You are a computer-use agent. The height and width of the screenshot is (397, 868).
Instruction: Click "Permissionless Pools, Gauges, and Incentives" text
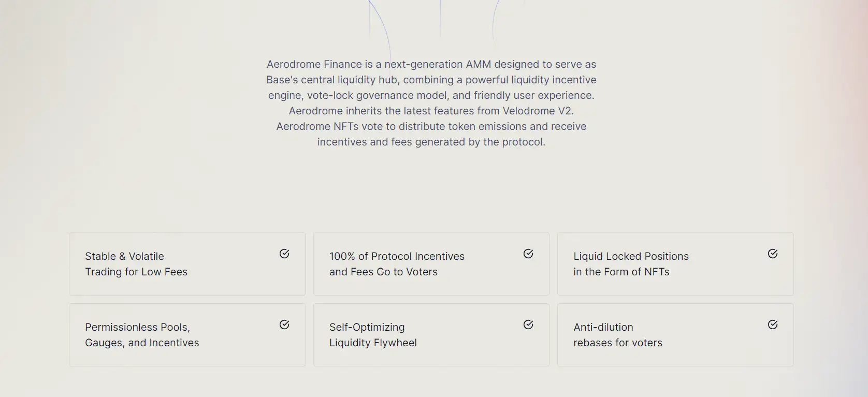142,335
